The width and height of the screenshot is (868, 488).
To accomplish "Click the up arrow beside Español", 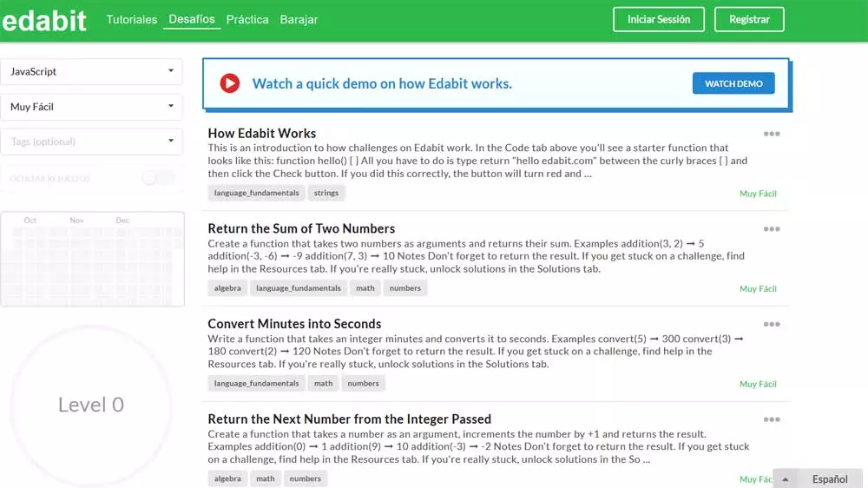I will tap(785, 479).
